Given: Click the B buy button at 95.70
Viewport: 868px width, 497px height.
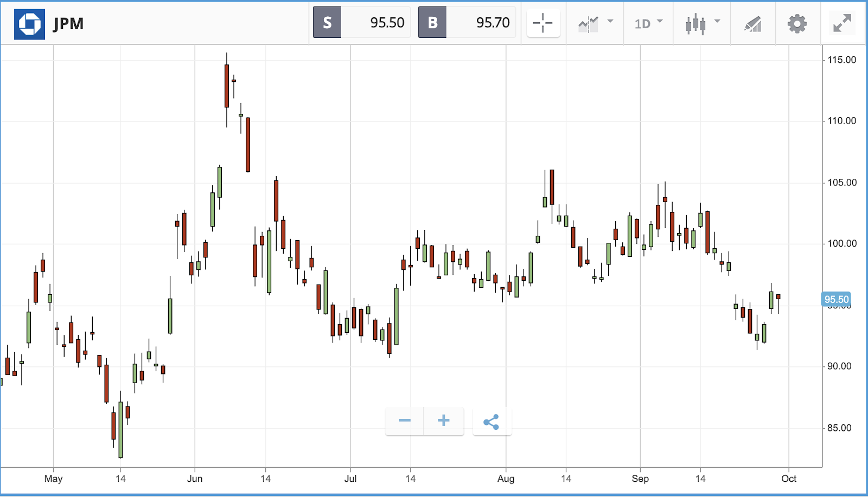Looking at the screenshot, I should click(x=467, y=22).
